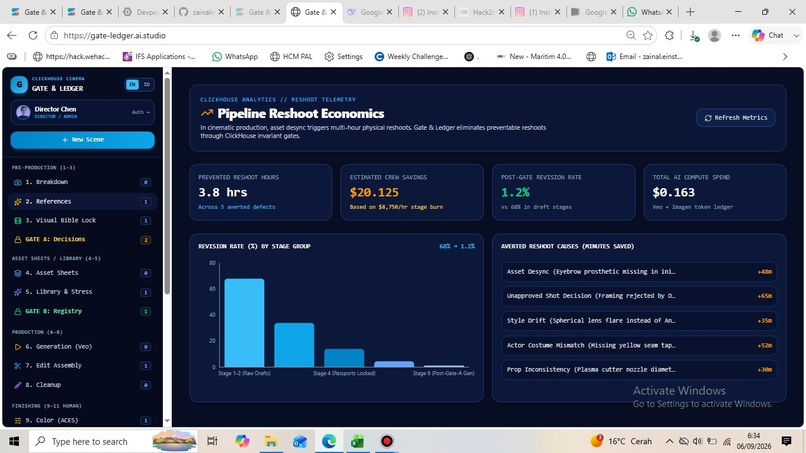Open 7. Edit Assembly stage
This screenshot has height=453, width=806.
(82, 366)
